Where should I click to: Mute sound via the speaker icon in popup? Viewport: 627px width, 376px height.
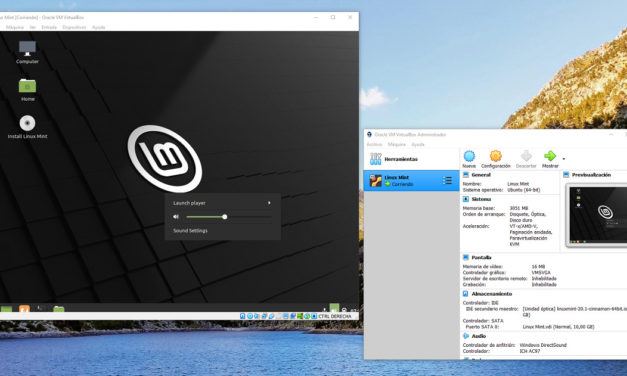point(176,217)
